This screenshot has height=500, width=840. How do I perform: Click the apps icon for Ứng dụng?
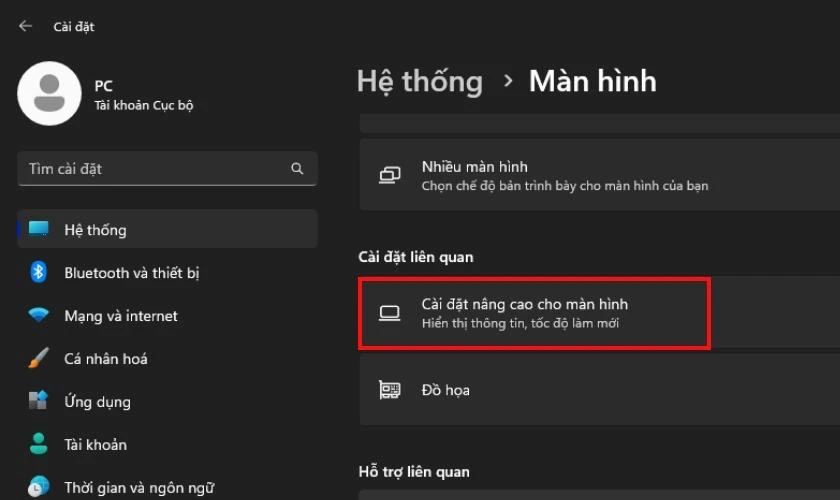click(38, 400)
